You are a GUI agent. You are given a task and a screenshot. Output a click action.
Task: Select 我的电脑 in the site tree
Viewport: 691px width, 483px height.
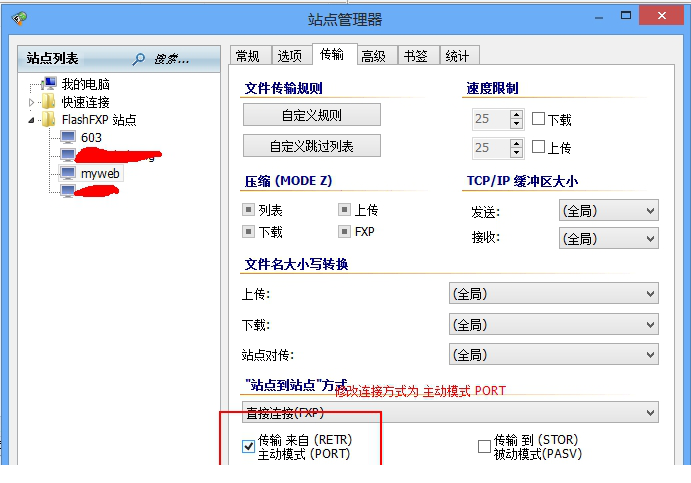85,84
